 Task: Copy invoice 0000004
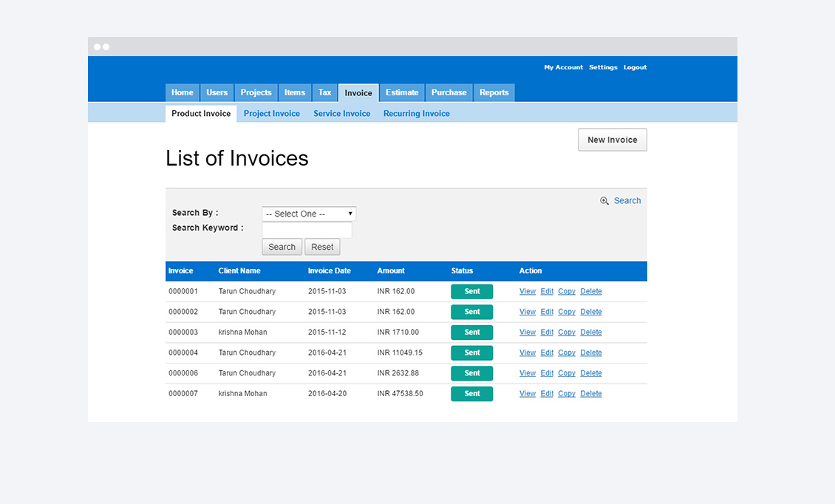coord(567,353)
